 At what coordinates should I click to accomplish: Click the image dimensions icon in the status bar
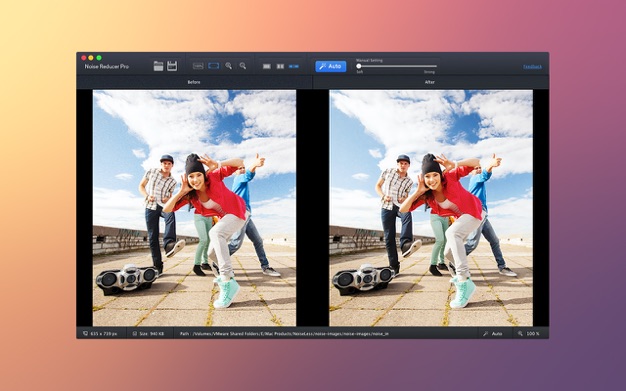85,333
